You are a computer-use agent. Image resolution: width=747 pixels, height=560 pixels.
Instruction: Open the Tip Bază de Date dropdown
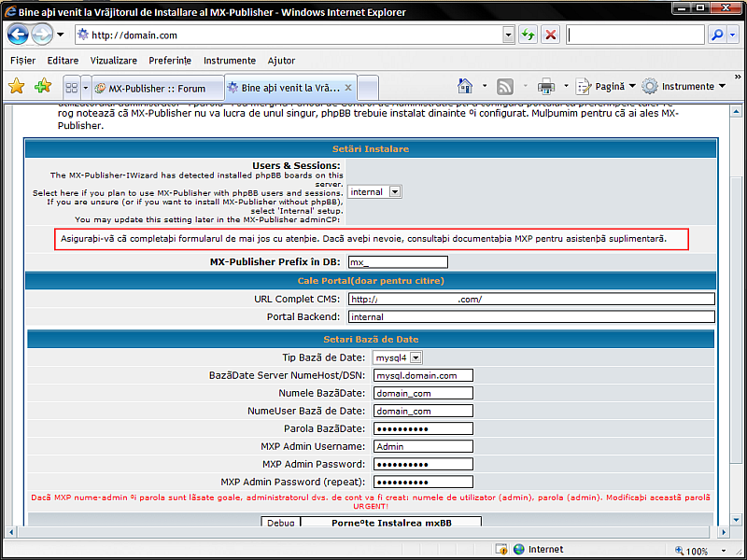click(416, 357)
